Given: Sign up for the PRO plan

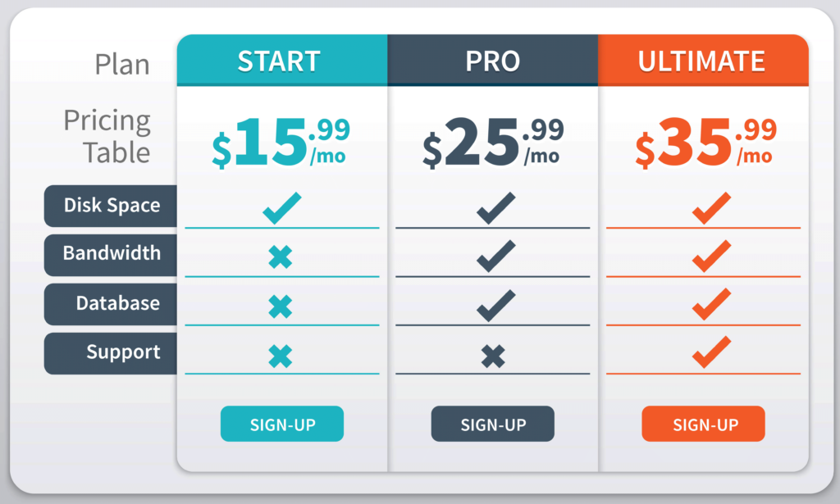Looking at the screenshot, I should click(x=493, y=424).
